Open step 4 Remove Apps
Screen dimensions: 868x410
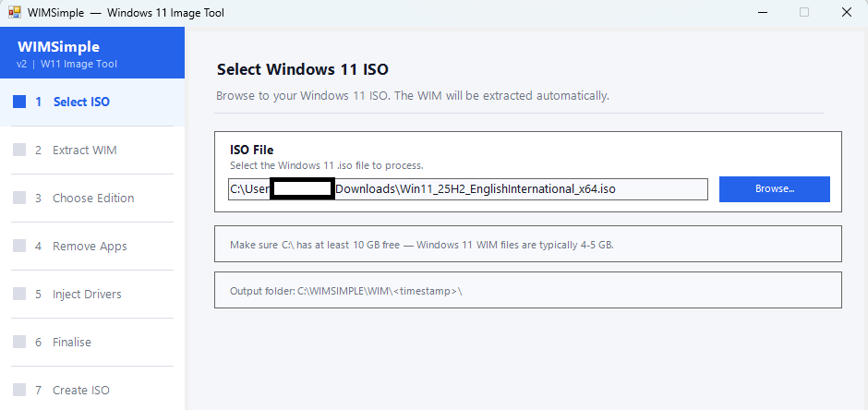[x=90, y=247]
